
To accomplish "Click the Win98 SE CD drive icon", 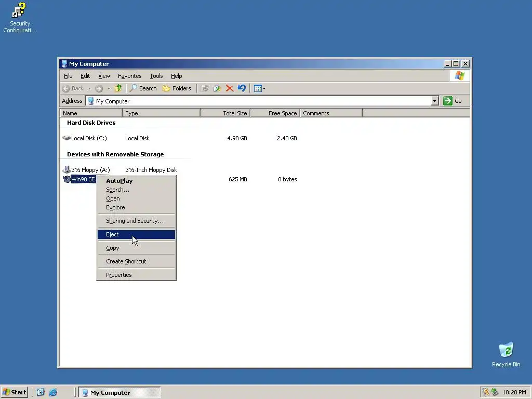I will pos(67,179).
